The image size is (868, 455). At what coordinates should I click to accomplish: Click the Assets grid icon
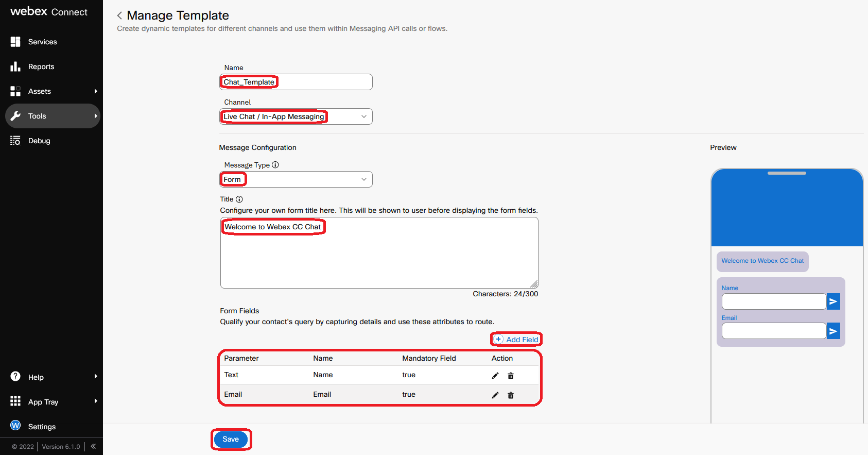pyautogui.click(x=15, y=91)
